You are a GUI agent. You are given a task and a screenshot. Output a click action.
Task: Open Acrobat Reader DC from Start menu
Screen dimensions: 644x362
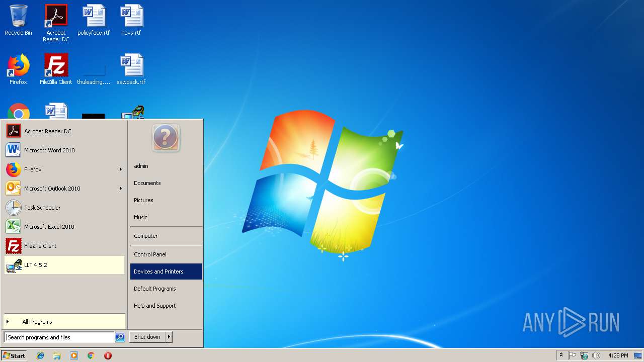pos(64,131)
